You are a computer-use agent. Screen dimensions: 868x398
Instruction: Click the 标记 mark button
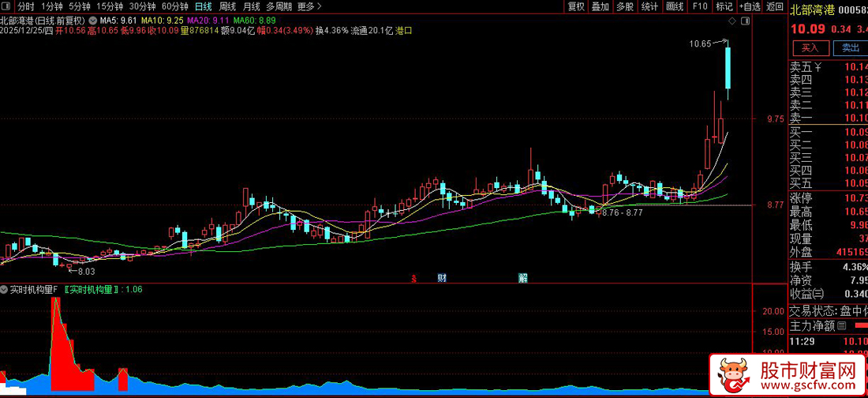pyautogui.click(x=724, y=6)
